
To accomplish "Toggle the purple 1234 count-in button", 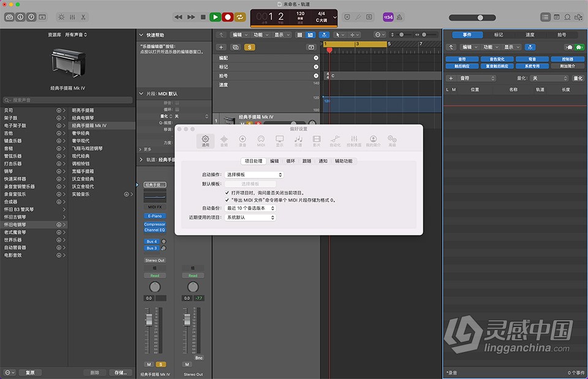I will click(x=388, y=17).
